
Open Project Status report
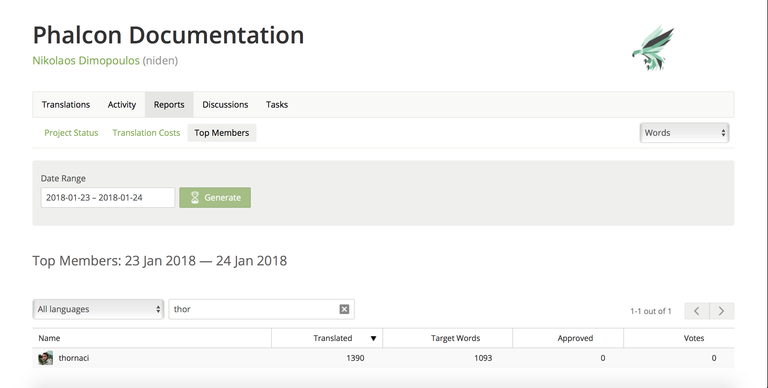(71, 133)
